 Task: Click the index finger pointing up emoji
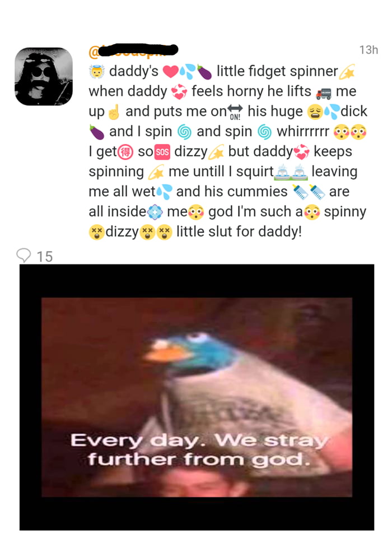click(x=114, y=112)
